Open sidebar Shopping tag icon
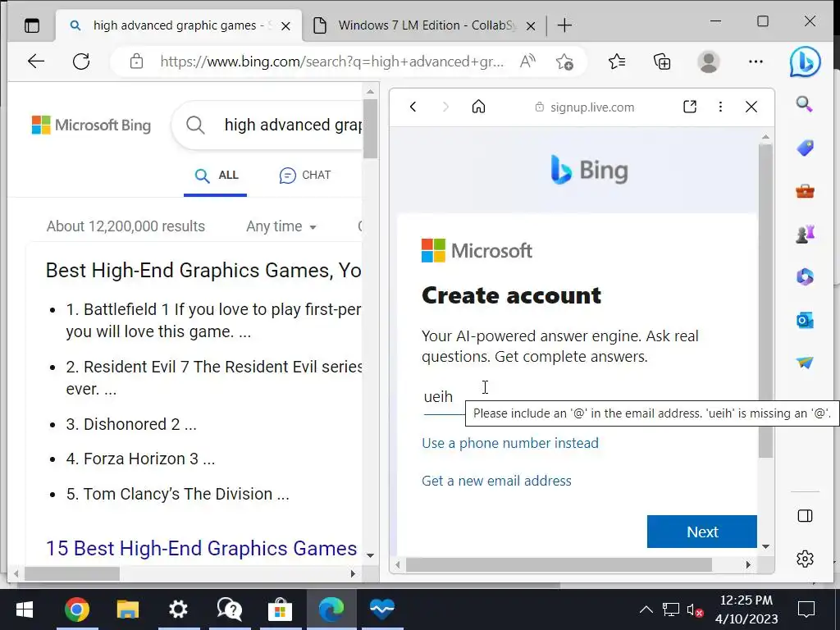 coord(805,148)
